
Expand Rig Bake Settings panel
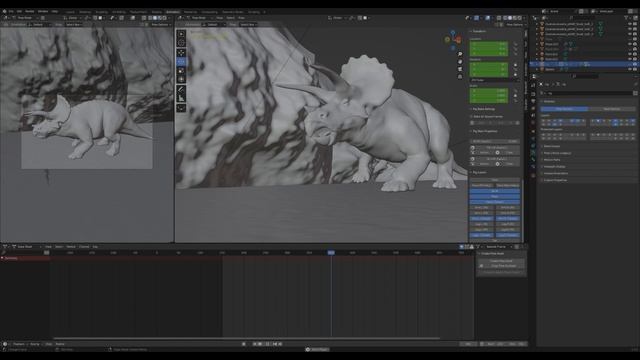(x=483, y=109)
